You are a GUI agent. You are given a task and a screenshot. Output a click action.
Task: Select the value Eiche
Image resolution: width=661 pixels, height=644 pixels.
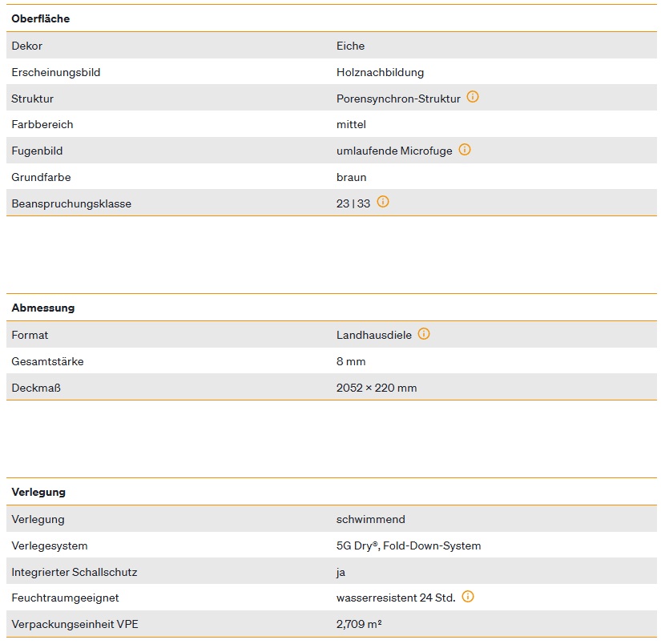pyautogui.click(x=350, y=46)
